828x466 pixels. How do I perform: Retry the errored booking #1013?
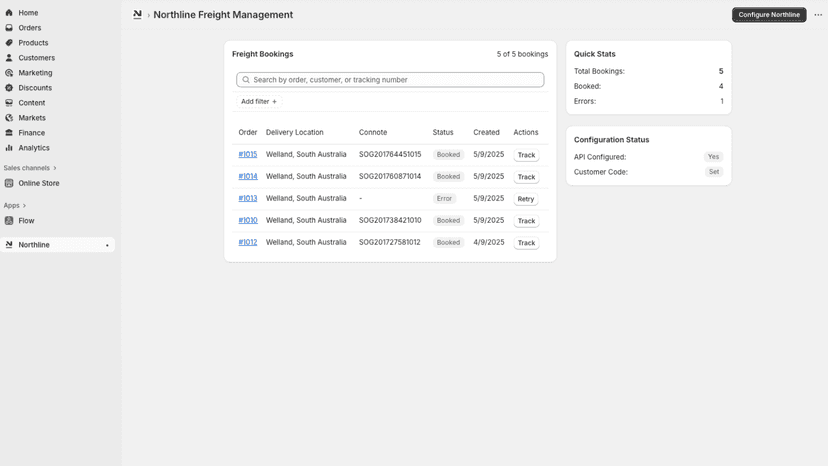point(526,199)
